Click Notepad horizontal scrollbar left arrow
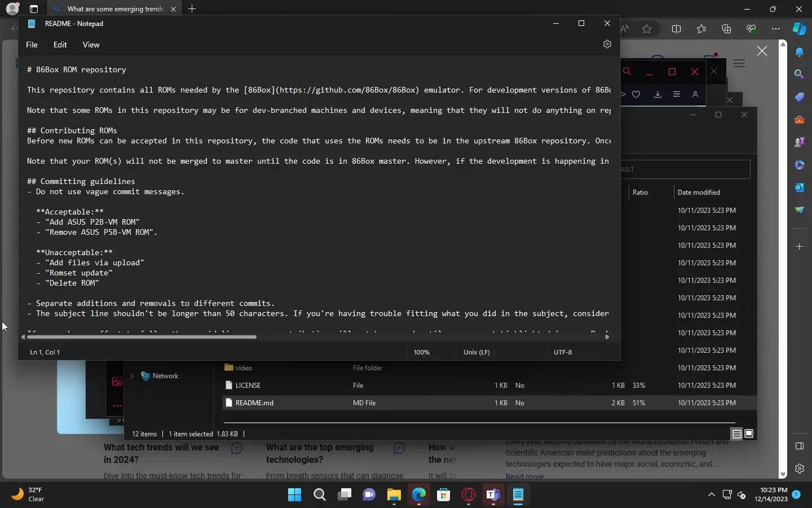The height and width of the screenshot is (508, 812). (x=23, y=337)
